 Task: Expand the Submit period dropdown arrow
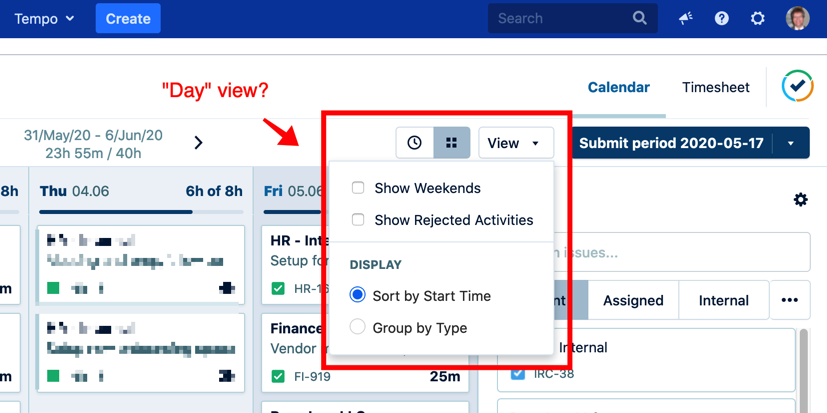[x=791, y=143]
